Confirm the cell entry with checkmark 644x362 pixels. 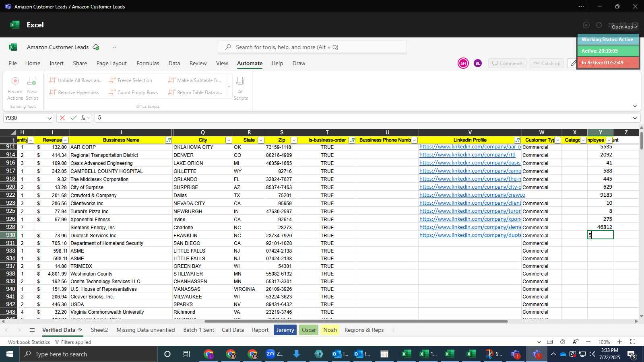point(73,118)
